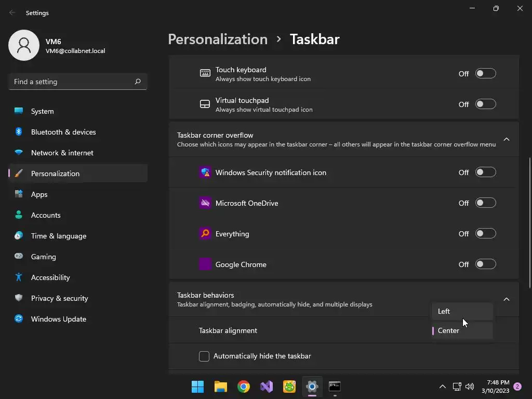Collapse Taskbar behaviors section

507,299
